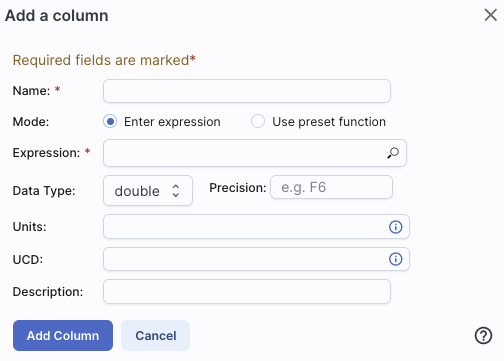Click the Cancel button

coord(156,336)
